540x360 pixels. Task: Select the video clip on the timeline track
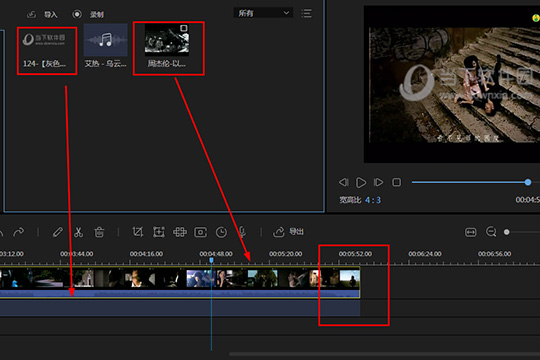tap(180, 282)
